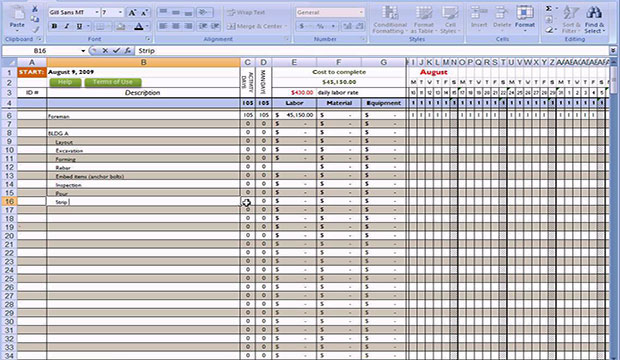Open the Alignment dialog launcher
The height and width of the screenshot is (360, 620).
coord(287,39)
